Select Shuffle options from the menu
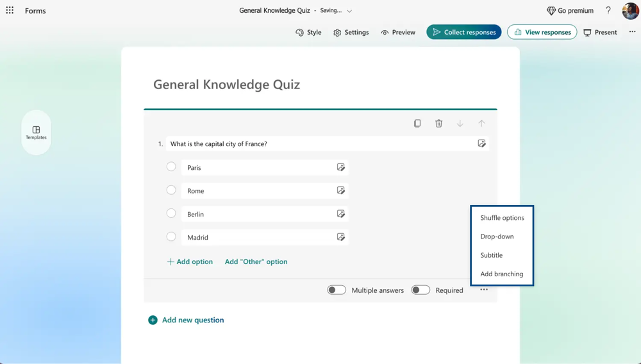 pyautogui.click(x=502, y=218)
